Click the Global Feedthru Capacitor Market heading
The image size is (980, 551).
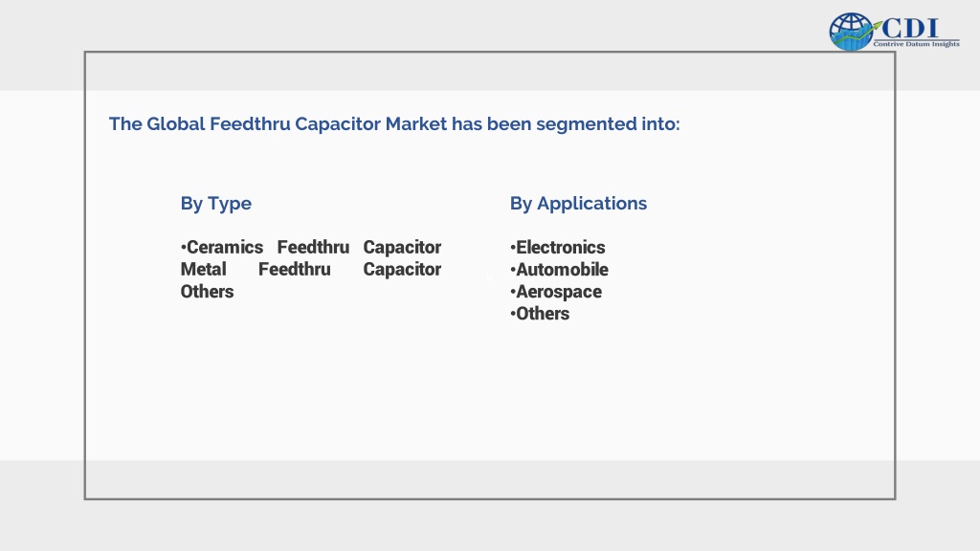pyautogui.click(x=394, y=123)
